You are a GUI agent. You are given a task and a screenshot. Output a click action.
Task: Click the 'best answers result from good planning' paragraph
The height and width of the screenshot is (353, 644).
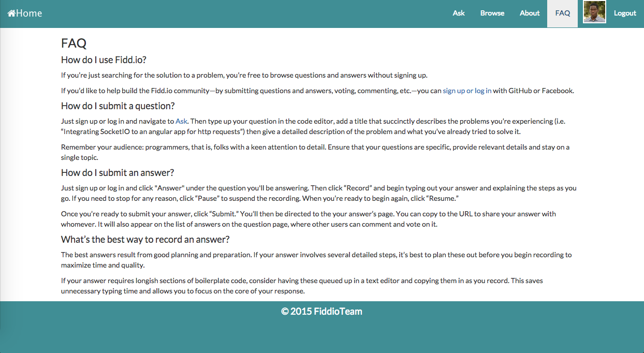tap(316, 260)
